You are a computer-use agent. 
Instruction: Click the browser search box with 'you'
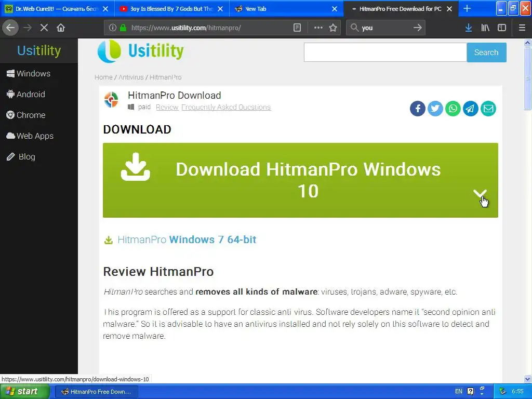[386, 28]
